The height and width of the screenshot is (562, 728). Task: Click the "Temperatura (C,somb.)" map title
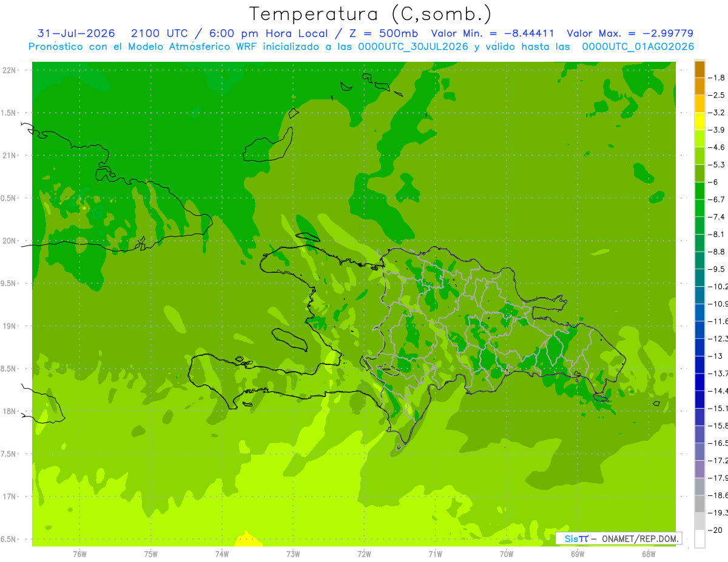point(371,14)
